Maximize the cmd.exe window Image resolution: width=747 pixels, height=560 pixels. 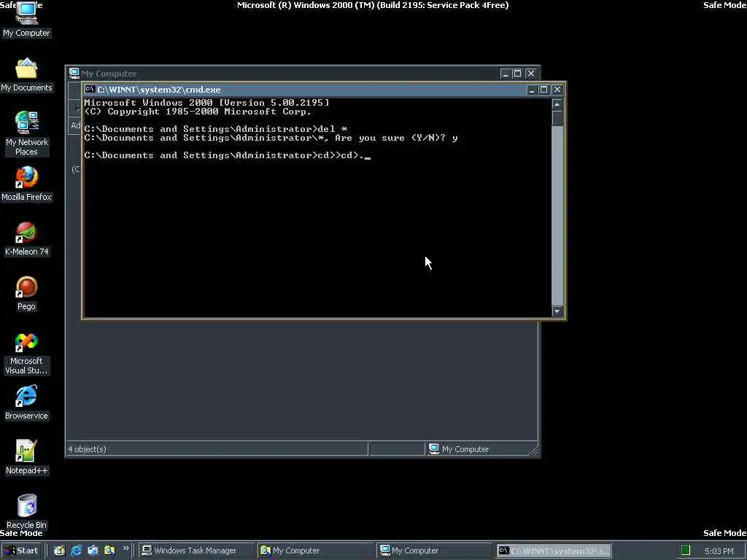(x=544, y=90)
